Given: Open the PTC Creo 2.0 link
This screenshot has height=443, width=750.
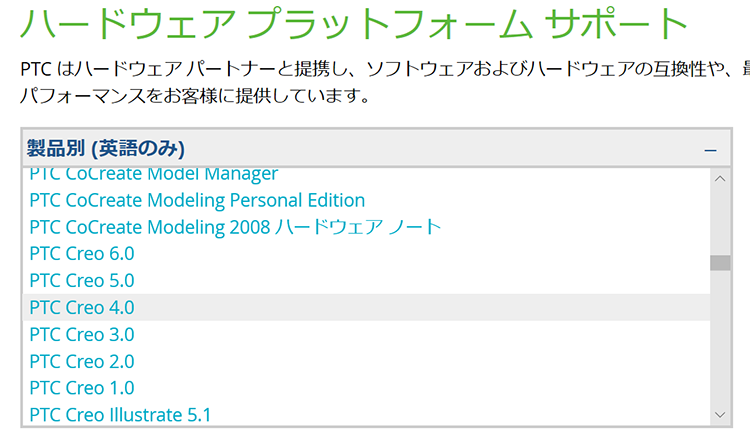Looking at the screenshot, I should 82,361.
